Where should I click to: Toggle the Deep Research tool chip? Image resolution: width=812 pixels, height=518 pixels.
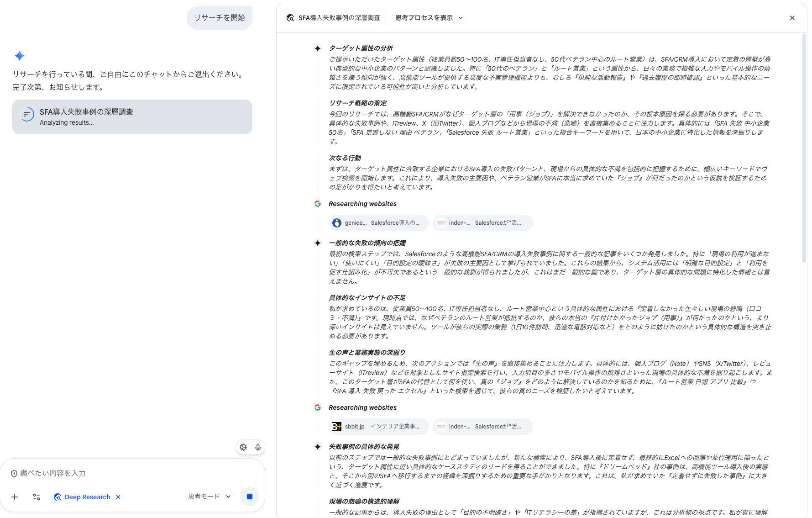(x=83, y=497)
